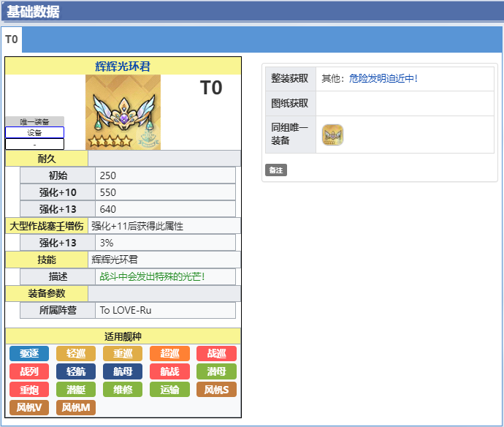Select the 航母 ship type tag
This screenshot has width=504, height=427.
[x=123, y=371]
